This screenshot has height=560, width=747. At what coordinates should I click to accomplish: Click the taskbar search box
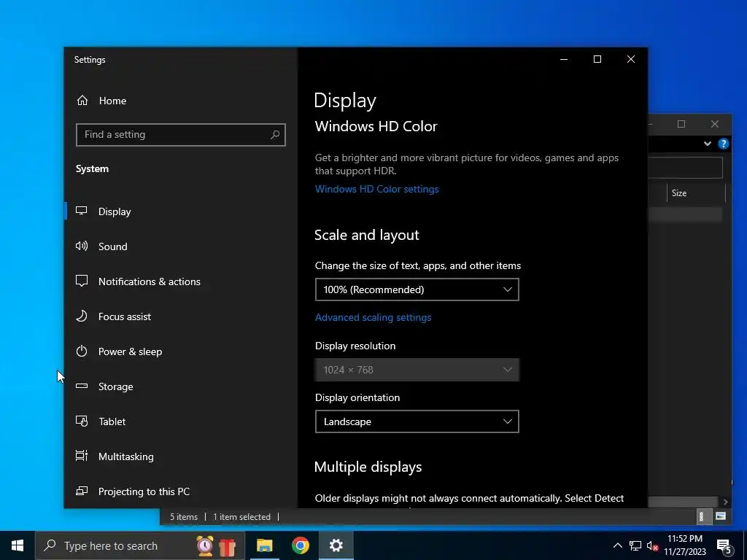point(139,545)
